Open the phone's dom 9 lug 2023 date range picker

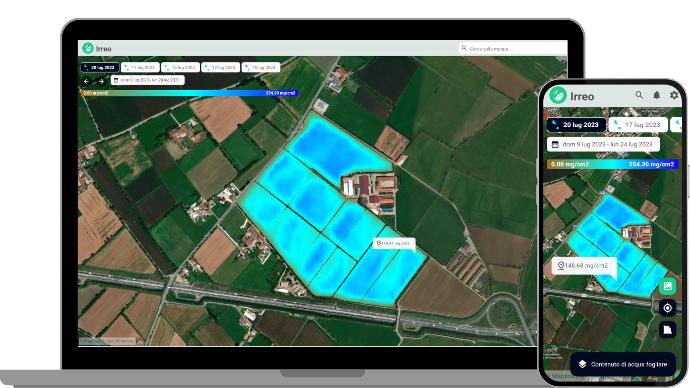click(x=603, y=144)
